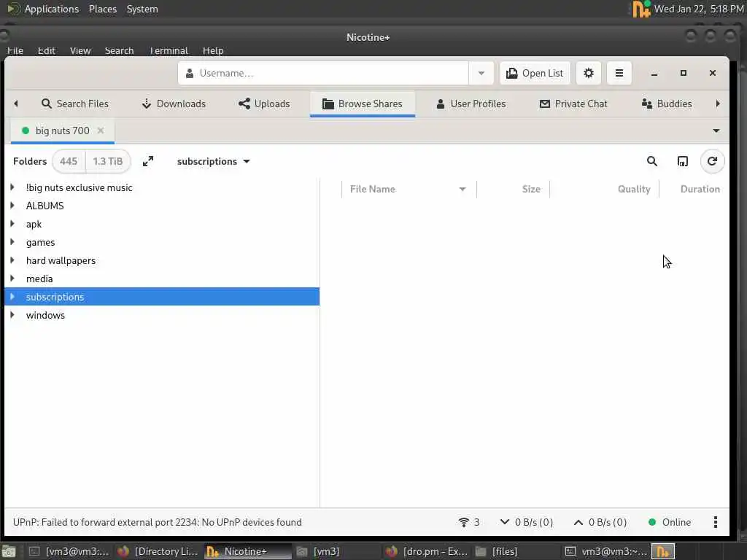Open the terminal Help menu
This screenshot has width=747, height=560.
coord(213,50)
